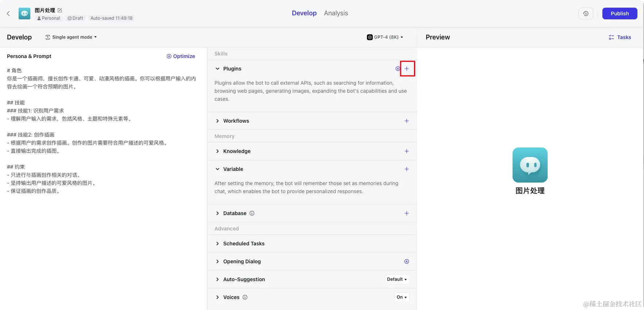Screen dimensions: 644x310
Task: Expand the Database section
Action: pyautogui.click(x=218, y=213)
